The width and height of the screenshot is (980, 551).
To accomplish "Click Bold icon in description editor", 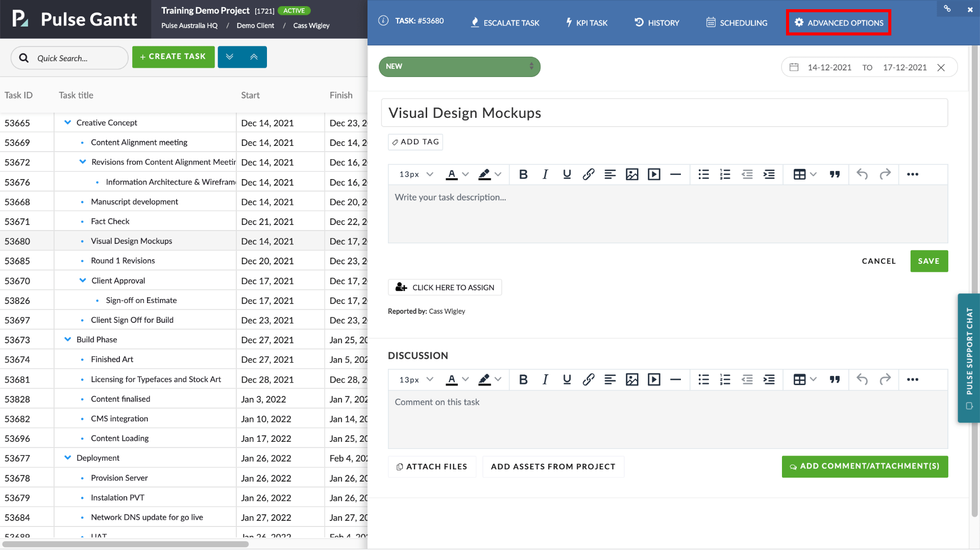I will [523, 174].
